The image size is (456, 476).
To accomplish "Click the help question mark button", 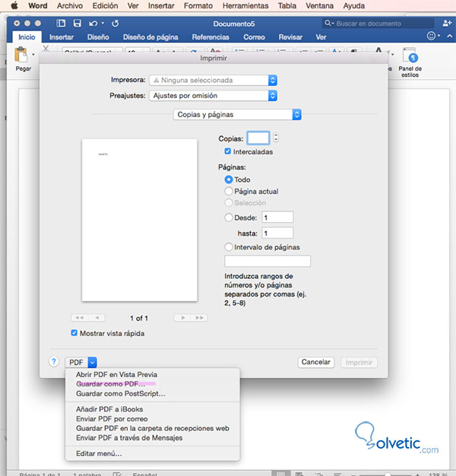I will coord(54,361).
